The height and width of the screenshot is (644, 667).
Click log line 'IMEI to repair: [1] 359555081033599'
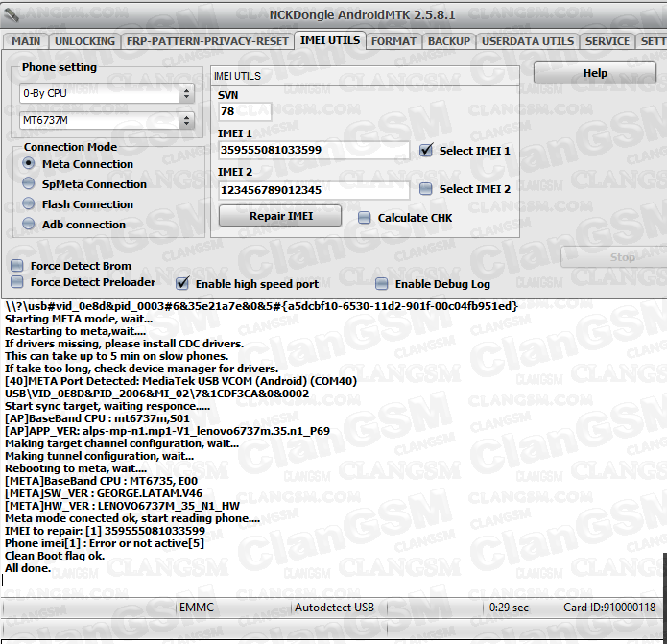pos(105,531)
